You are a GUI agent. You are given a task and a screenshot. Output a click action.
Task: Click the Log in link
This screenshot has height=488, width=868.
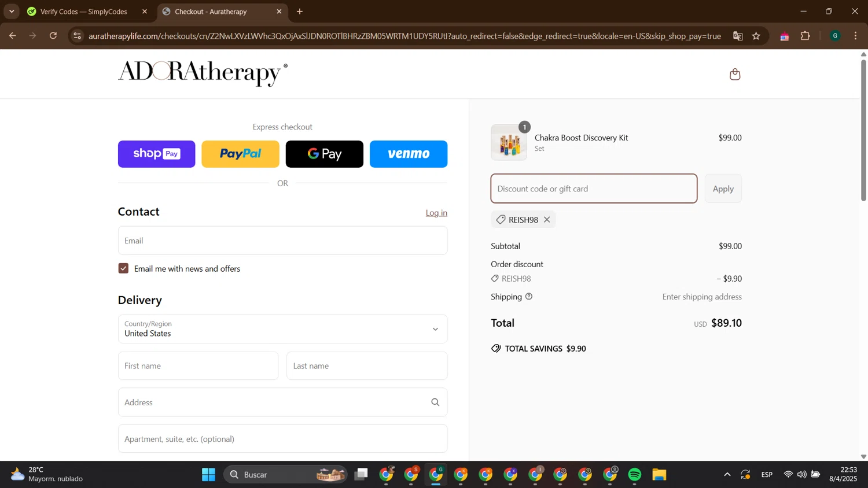click(x=436, y=213)
